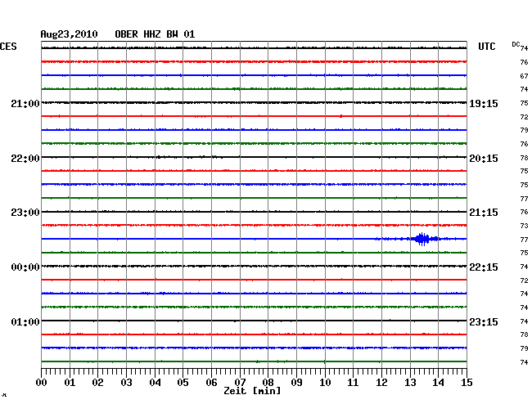This screenshot has height=404, width=532.
Task: Click the 13 minute axis label
Action: pyautogui.click(x=410, y=382)
